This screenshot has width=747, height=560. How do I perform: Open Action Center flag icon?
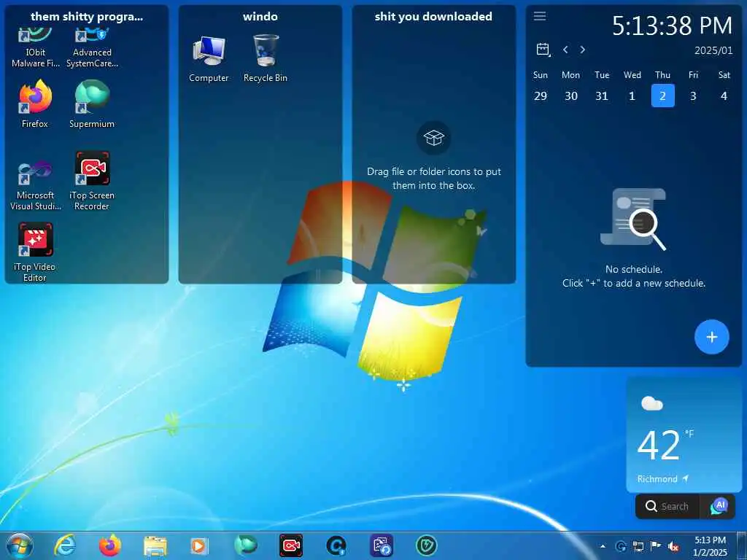point(656,546)
